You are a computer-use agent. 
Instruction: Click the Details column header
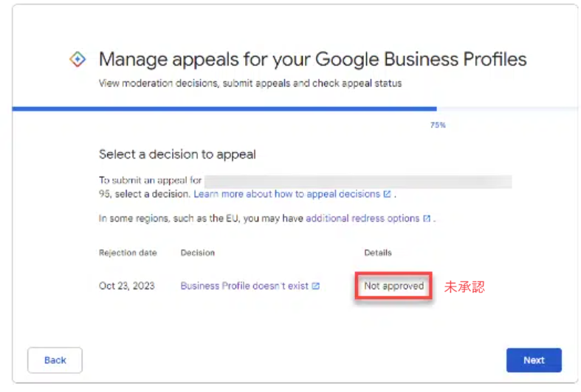[x=377, y=252]
